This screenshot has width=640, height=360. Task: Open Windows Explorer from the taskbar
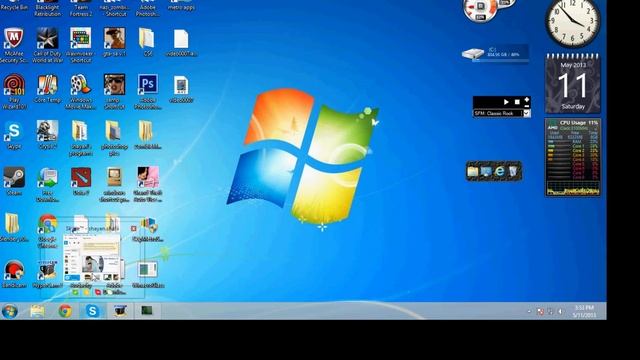pos(38,311)
